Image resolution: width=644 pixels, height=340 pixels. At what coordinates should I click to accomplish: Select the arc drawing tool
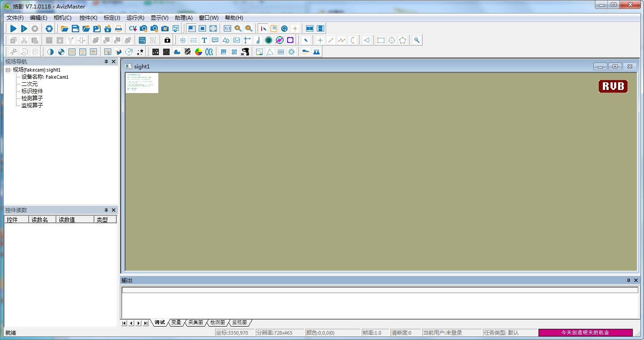[x=352, y=40]
